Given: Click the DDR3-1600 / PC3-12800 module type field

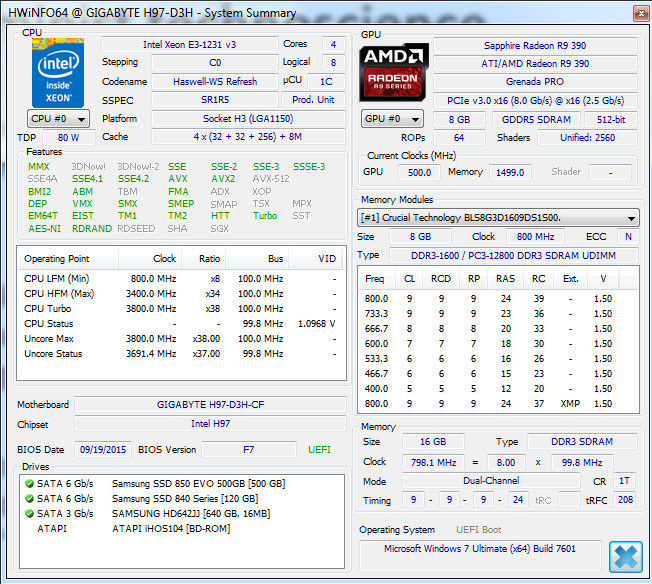Looking at the screenshot, I should click(514, 255).
